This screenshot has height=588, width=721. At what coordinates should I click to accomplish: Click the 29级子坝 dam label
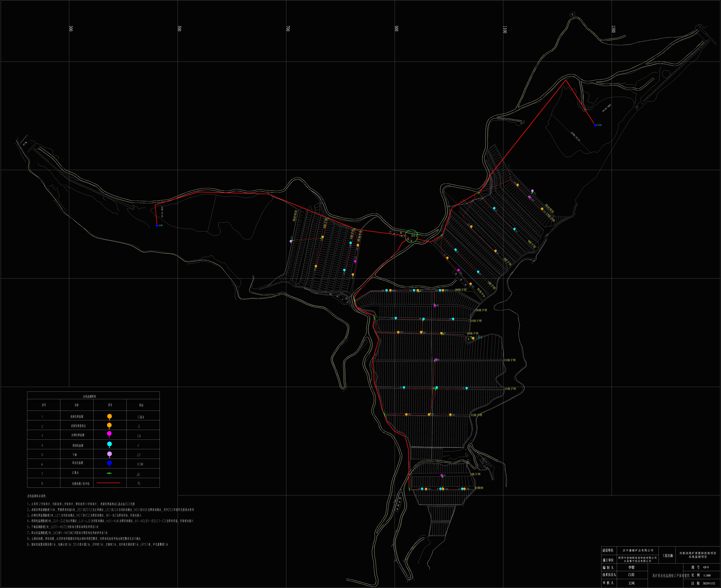(x=461, y=290)
